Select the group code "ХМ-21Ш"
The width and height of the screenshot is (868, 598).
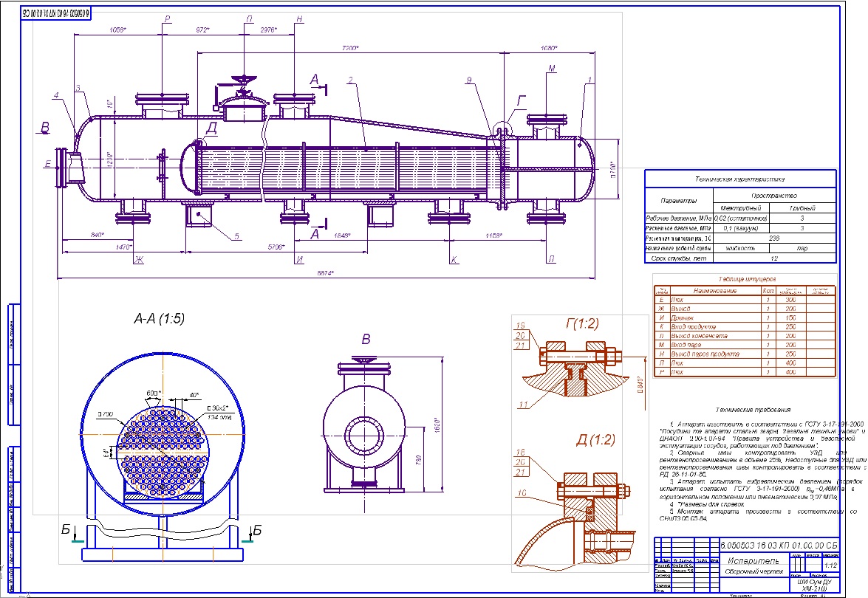tap(814, 589)
